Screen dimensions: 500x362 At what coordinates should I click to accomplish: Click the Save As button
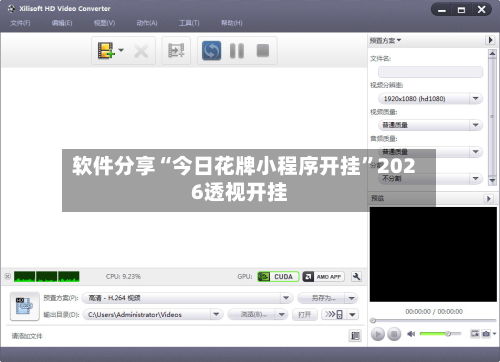[322, 298]
